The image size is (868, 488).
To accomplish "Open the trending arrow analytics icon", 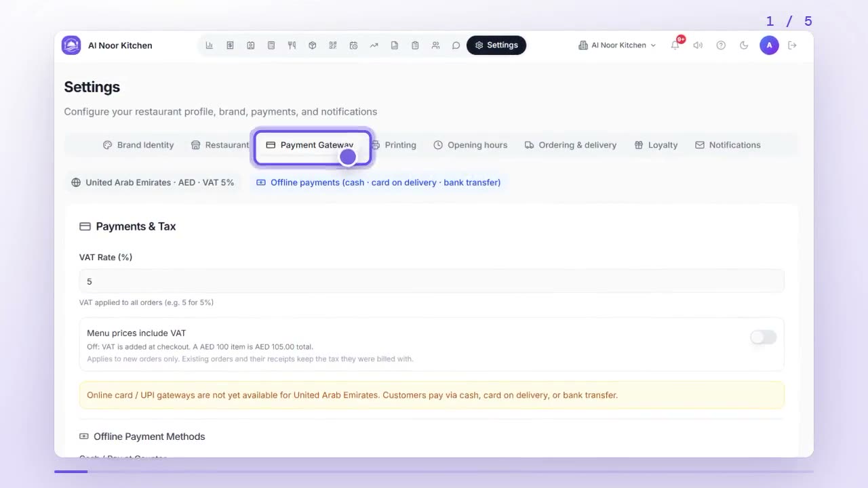I will 374,45.
